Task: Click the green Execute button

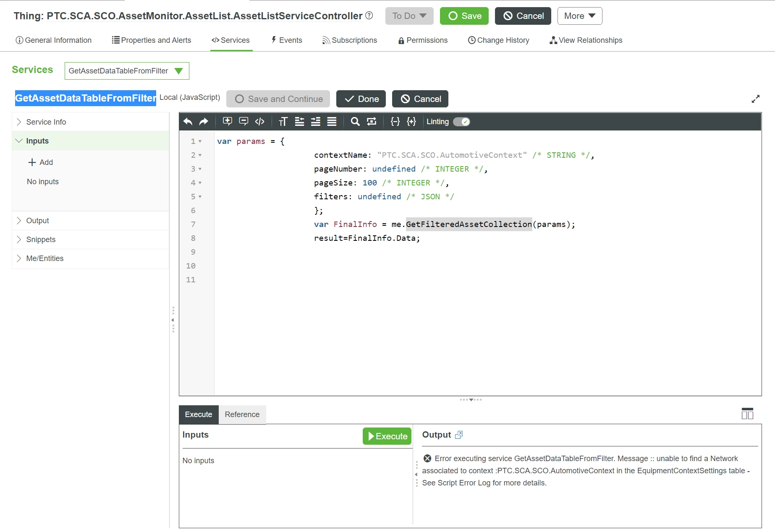Action: click(387, 436)
